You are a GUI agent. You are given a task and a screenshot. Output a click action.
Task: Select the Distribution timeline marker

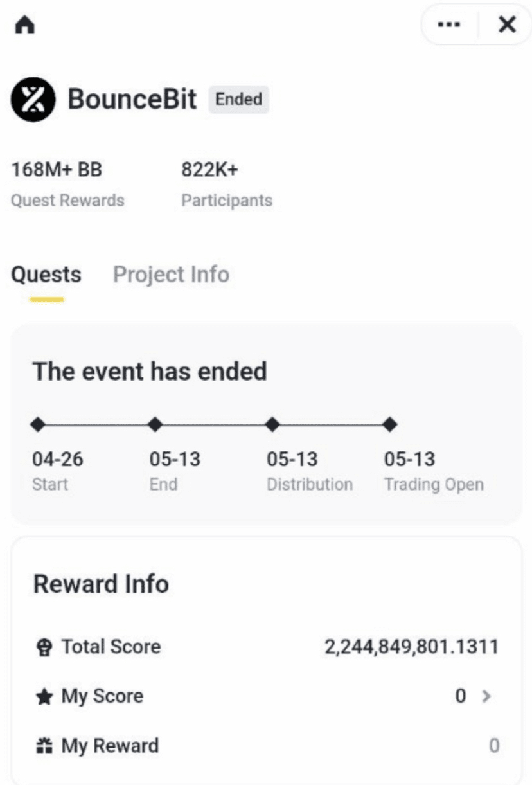272,424
